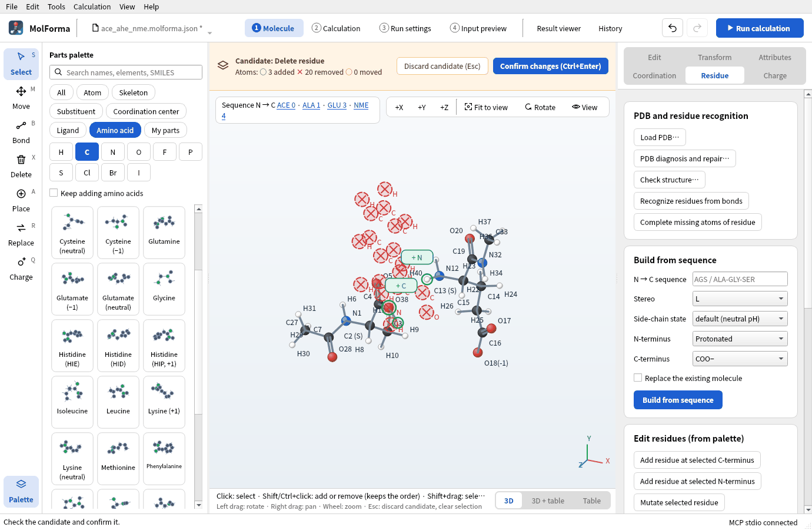Discard the delete residue candidate

pyautogui.click(x=442, y=66)
